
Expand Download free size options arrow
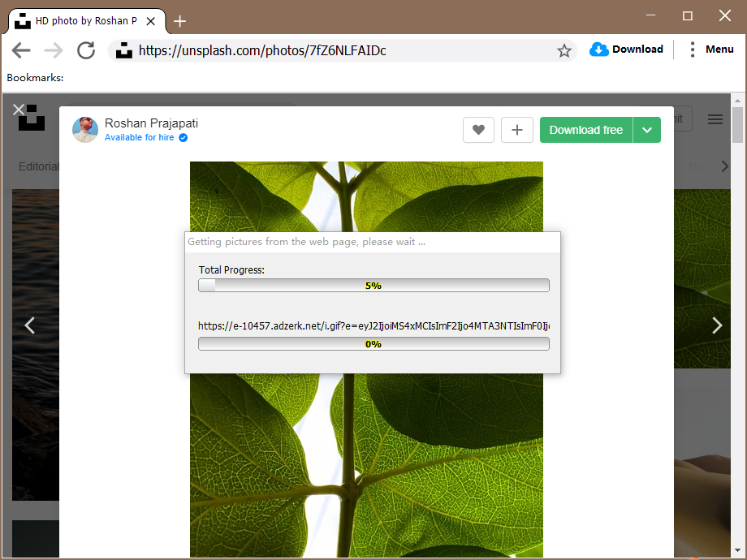point(647,130)
